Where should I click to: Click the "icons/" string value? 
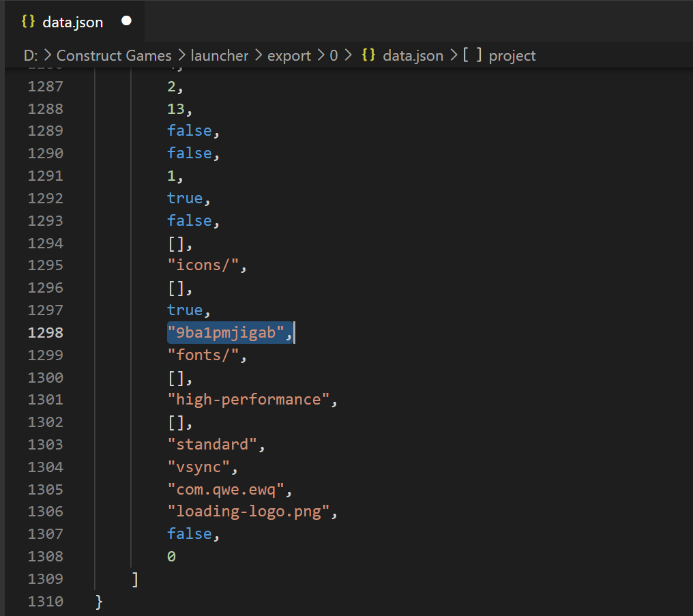tap(203, 265)
